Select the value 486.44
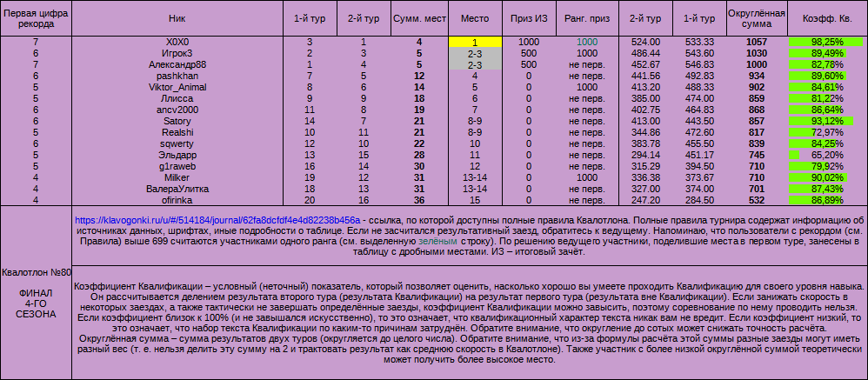Screen dimensions: 868x380 (x=646, y=53)
